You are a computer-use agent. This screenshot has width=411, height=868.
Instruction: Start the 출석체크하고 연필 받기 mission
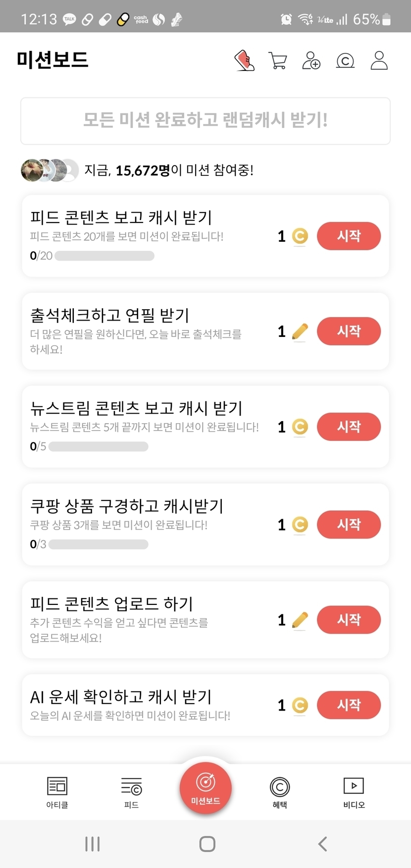click(x=349, y=331)
